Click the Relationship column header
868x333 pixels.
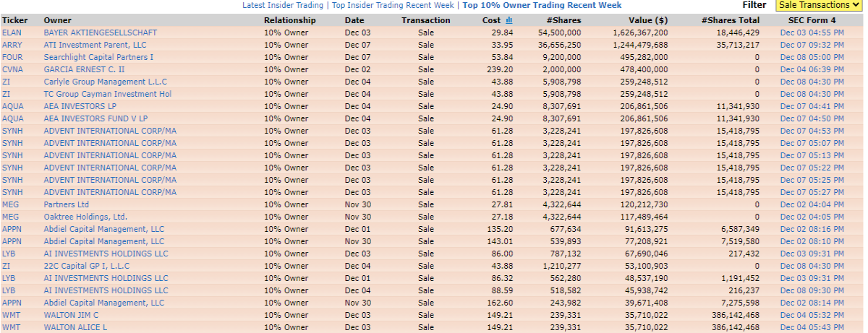[x=290, y=20]
